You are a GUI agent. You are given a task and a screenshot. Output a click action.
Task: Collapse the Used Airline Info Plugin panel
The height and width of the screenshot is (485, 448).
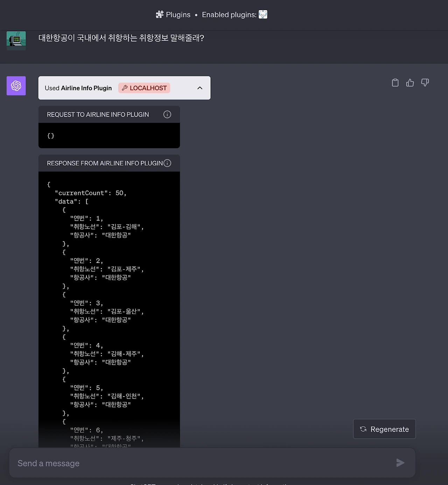pyautogui.click(x=200, y=88)
